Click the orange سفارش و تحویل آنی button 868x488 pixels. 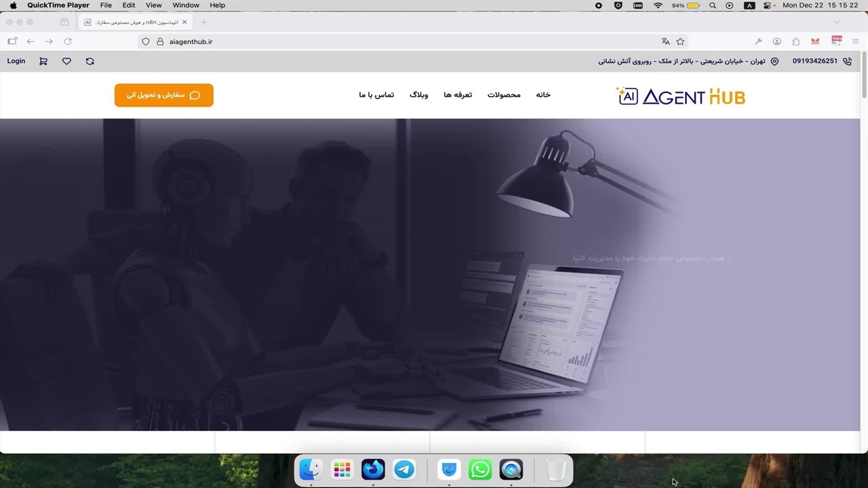pos(163,96)
